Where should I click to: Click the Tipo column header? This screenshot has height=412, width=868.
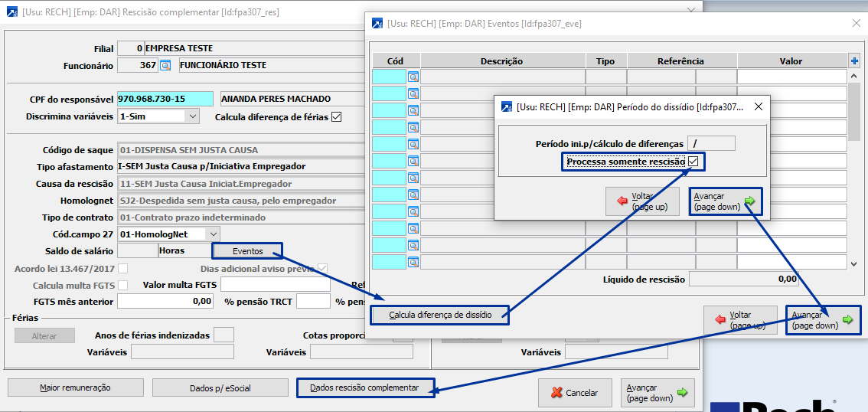[605, 61]
